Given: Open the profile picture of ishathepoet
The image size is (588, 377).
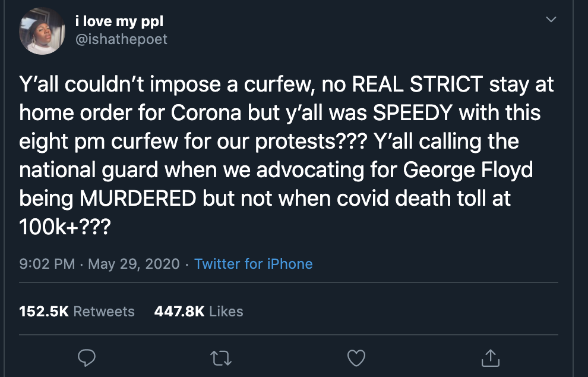Looking at the screenshot, I should coord(42,31).
